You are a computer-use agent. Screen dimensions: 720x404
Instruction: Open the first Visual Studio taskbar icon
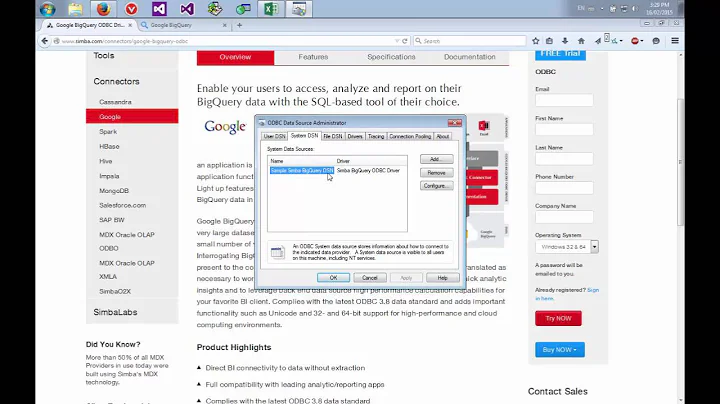pyautogui.click(x=159, y=9)
